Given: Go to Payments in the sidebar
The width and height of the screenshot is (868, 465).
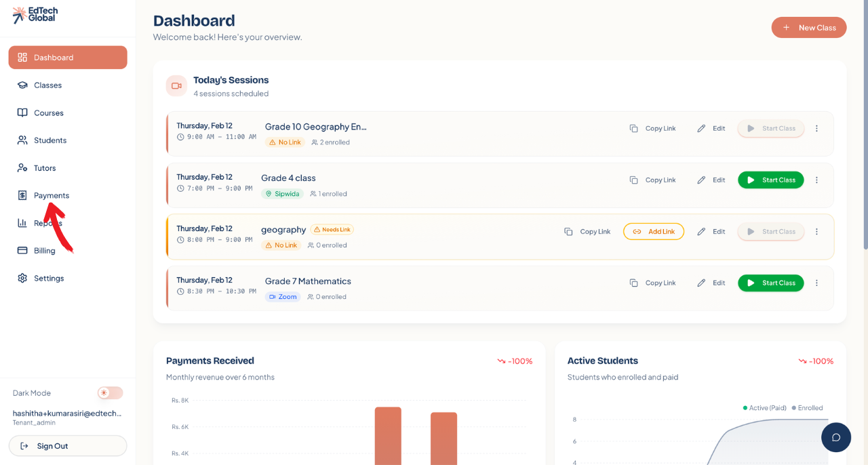Looking at the screenshot, I should (52, 196).
